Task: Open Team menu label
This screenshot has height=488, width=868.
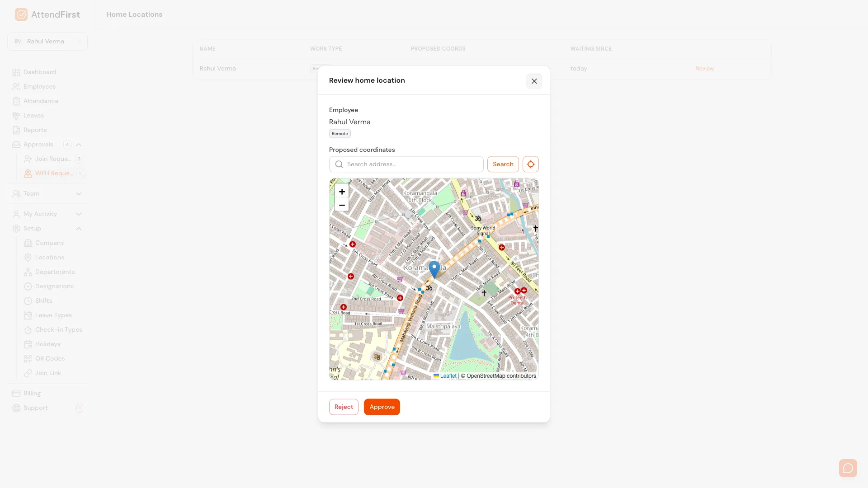Action: 31,194
